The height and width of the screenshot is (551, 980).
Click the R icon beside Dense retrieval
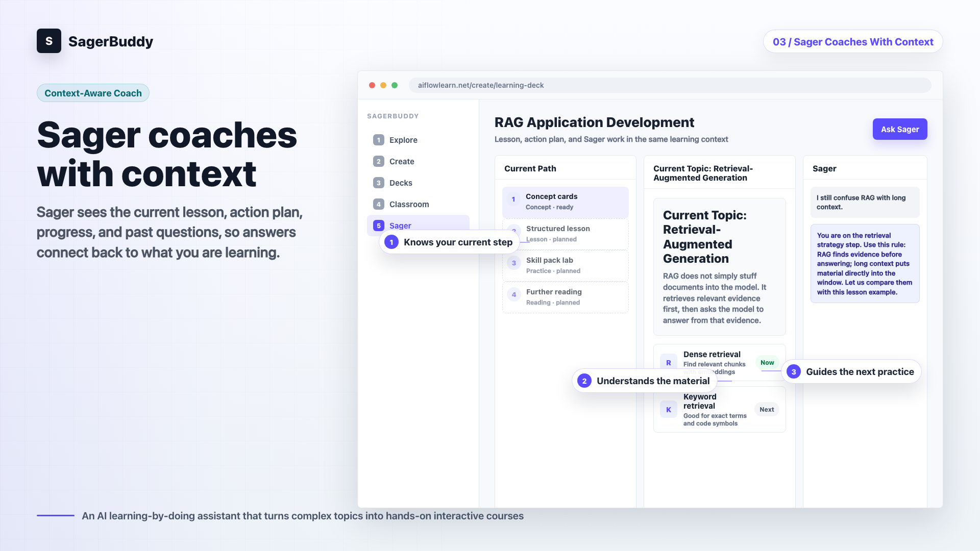(669, 363)
